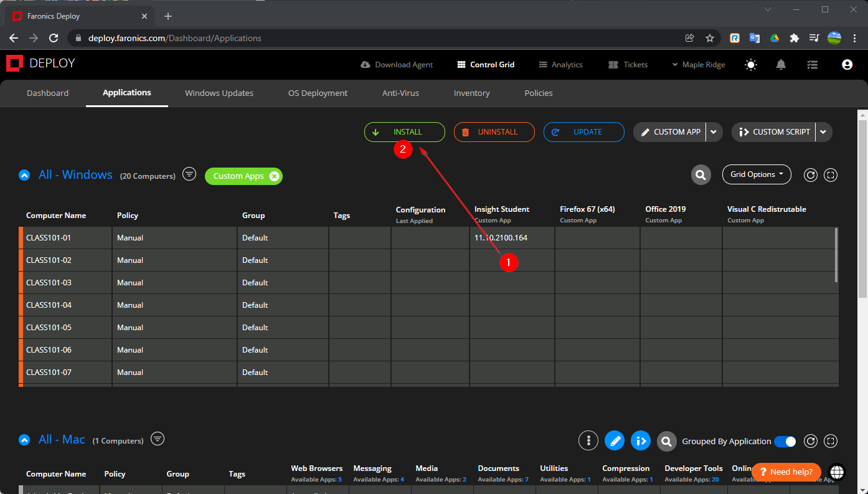Open the task list icon in header
Screen dimensions: 868x494
click(x=811, y=65)
